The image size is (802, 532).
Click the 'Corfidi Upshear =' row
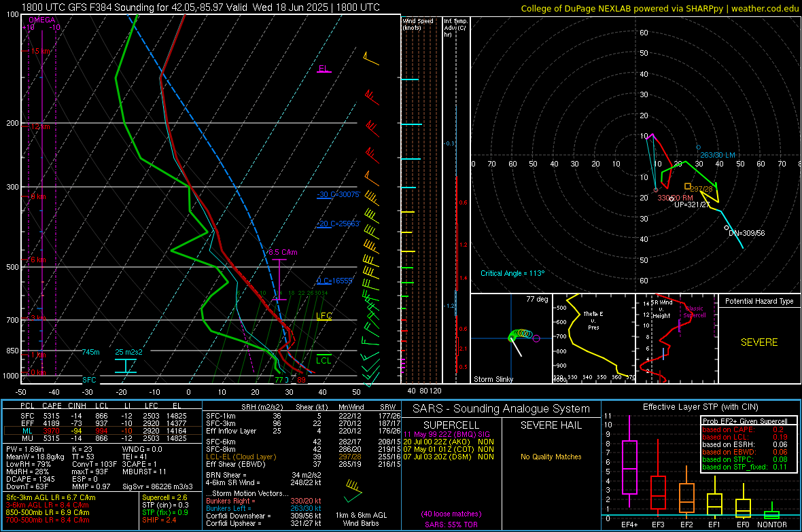(x=264, y=523)
